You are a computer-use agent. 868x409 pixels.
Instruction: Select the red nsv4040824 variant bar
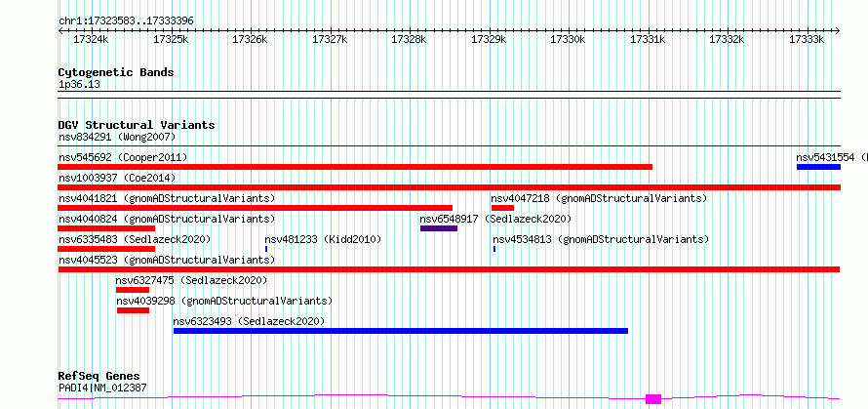[x=106, y=228]
